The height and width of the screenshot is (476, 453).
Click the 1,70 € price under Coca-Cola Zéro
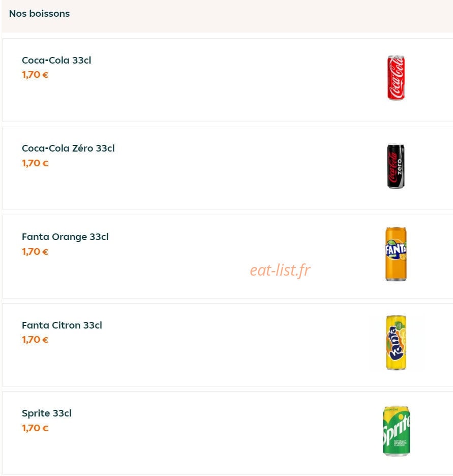click(x=35, y=163)
